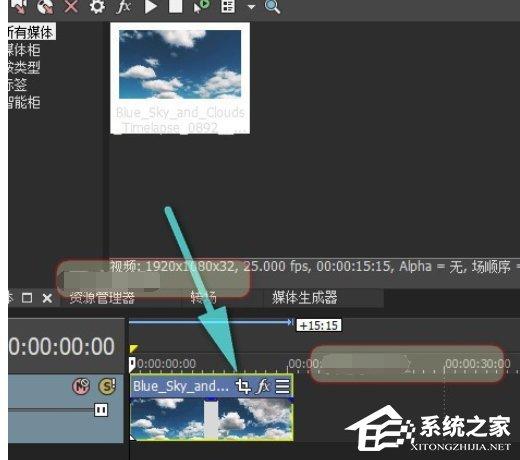
Task: Open Event Pan/Crop on the clip
Action: coord(243,387)
